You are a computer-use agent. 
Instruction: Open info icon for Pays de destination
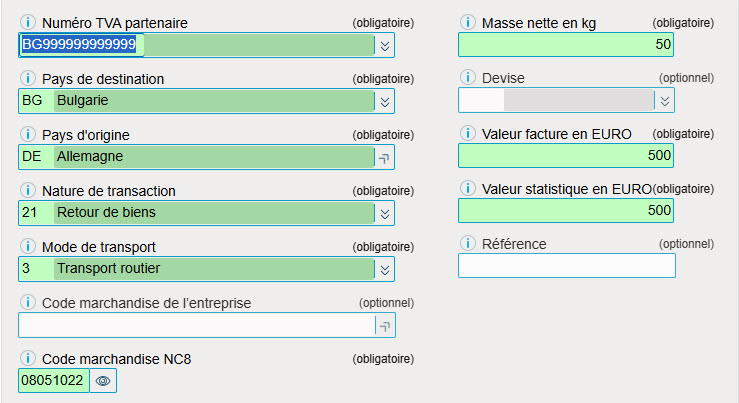pyautogui.click(x=28, y=78)
